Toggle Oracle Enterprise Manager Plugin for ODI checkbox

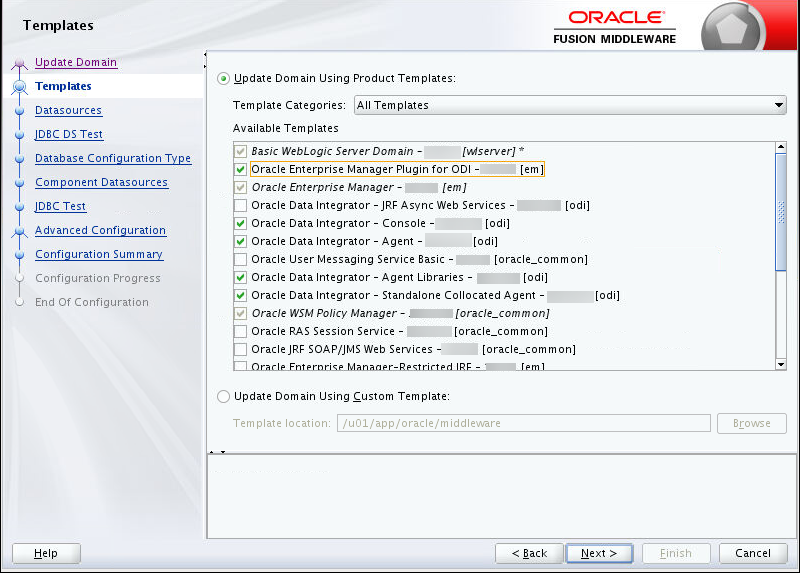240,169
